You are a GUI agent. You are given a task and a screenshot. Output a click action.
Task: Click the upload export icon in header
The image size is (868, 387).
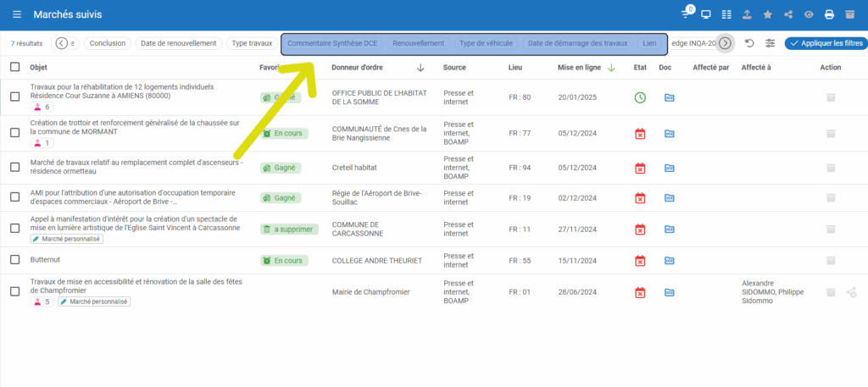(x=746, y=14)
